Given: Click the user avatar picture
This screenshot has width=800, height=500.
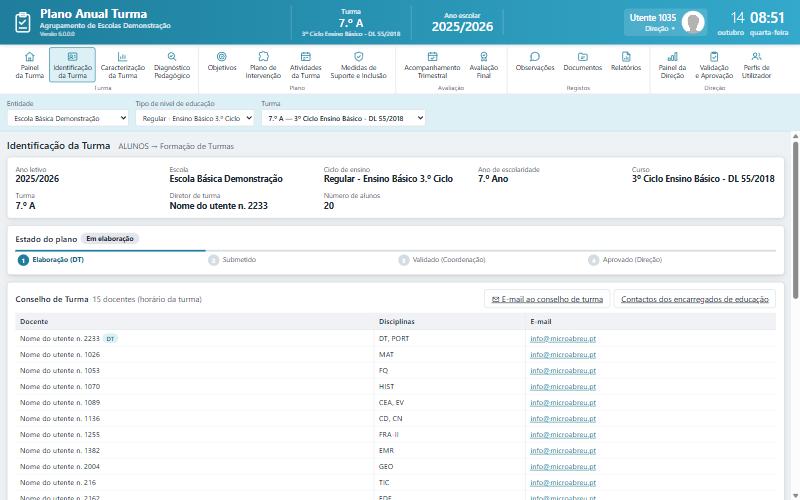Looking at the screenshot, I should click(x=693, y=22).
